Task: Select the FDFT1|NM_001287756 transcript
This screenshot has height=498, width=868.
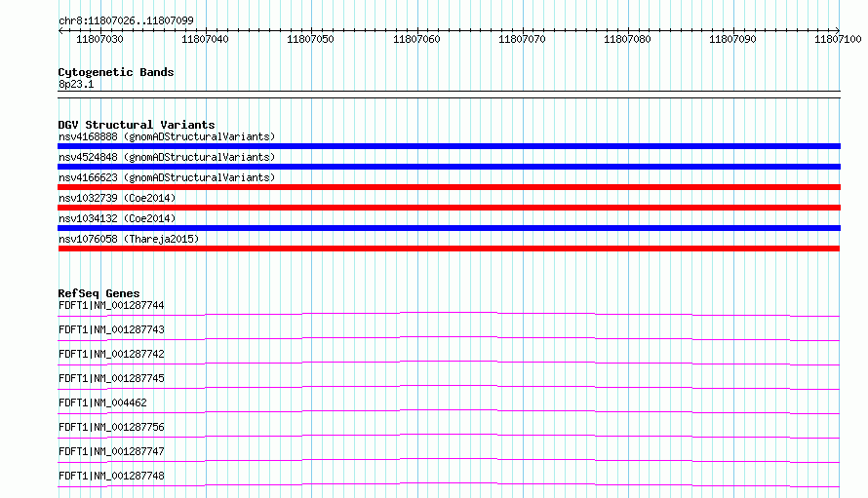Action: (x=449, y=436)
